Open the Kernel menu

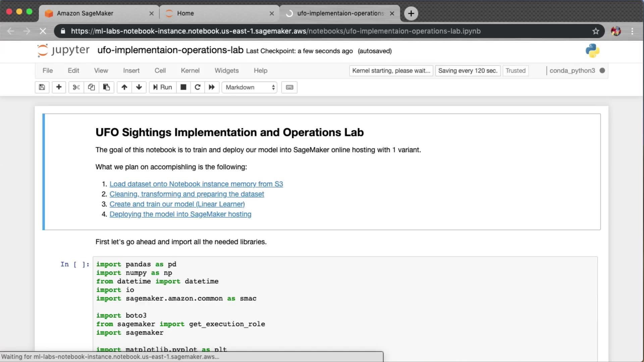click(190, 71)
